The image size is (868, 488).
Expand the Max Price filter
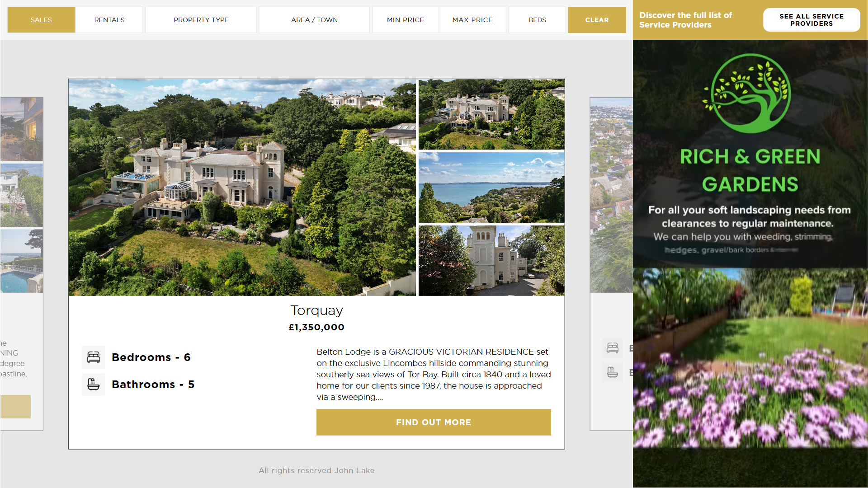[x=472, y=20]
